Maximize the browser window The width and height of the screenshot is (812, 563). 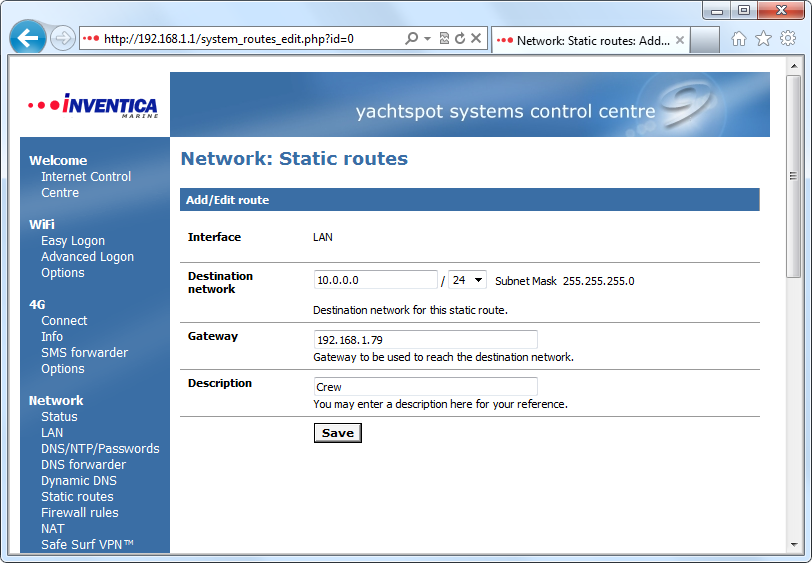tap(744, 10)
